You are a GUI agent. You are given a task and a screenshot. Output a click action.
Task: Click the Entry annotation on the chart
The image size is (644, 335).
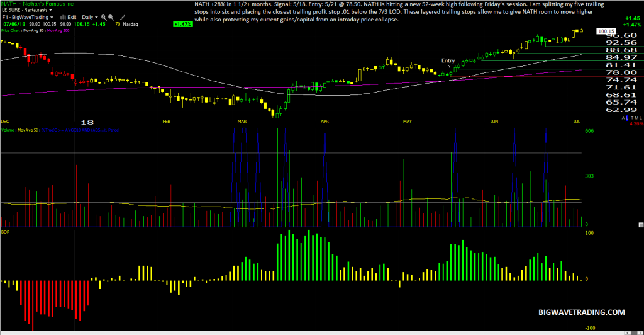coord(448,60)
